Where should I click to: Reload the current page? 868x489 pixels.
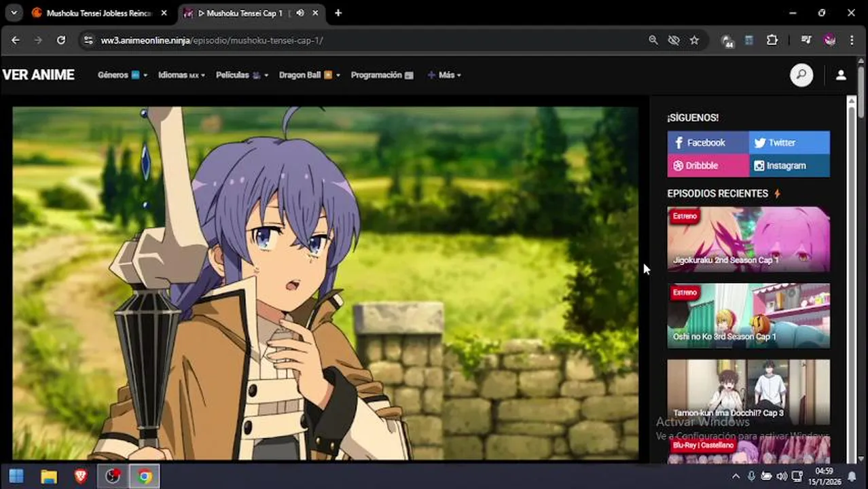61,40
